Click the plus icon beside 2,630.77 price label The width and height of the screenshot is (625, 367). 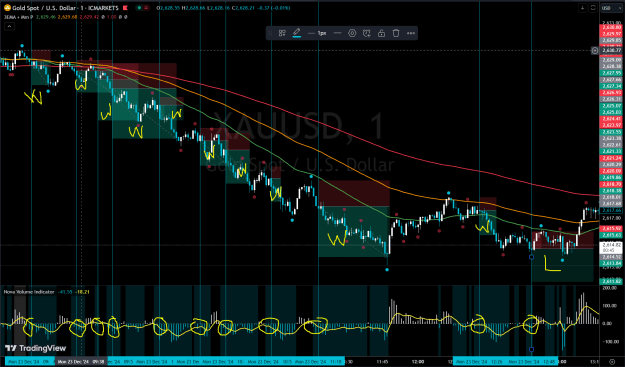tap(594, 51)
